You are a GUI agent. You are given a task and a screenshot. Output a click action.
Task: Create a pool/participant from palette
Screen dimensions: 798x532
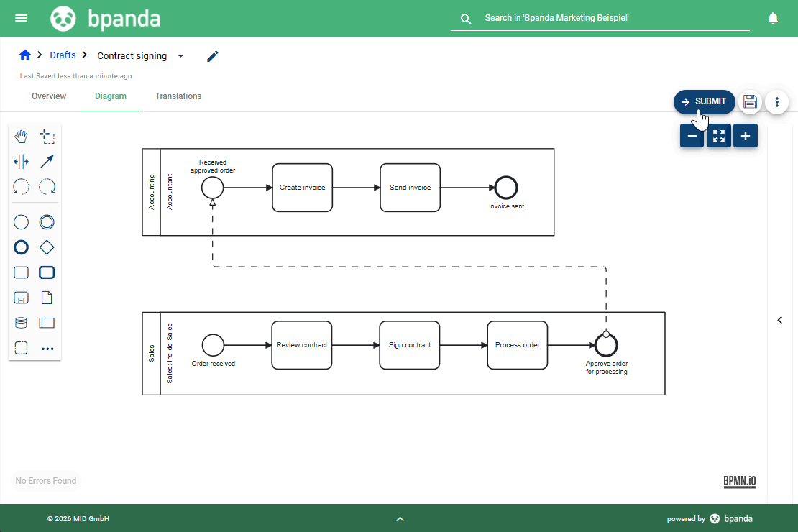click(47, 323)
